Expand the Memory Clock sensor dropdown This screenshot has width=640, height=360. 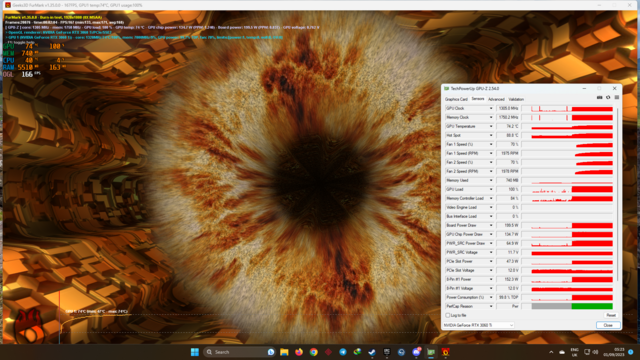tap(491, 118)
